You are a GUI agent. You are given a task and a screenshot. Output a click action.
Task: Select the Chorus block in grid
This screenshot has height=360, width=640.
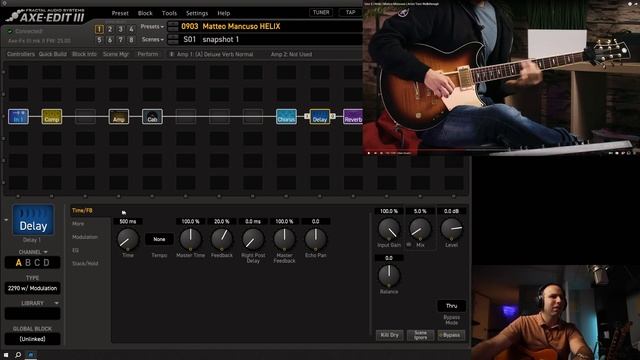[x=286, y=117]
